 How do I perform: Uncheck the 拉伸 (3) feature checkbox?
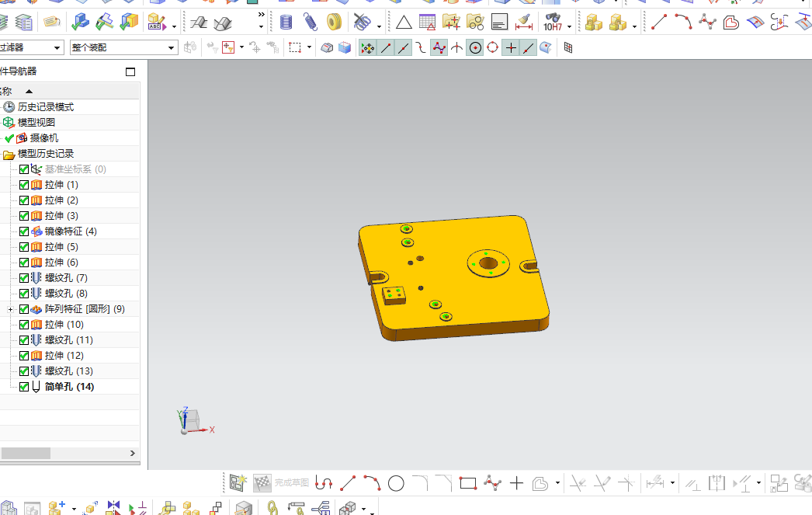pos(24,216)
